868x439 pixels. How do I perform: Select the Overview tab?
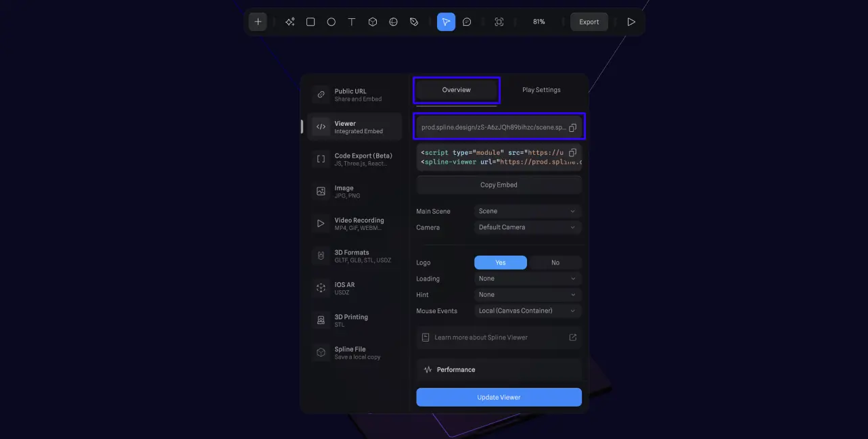[x=456, y=89]
